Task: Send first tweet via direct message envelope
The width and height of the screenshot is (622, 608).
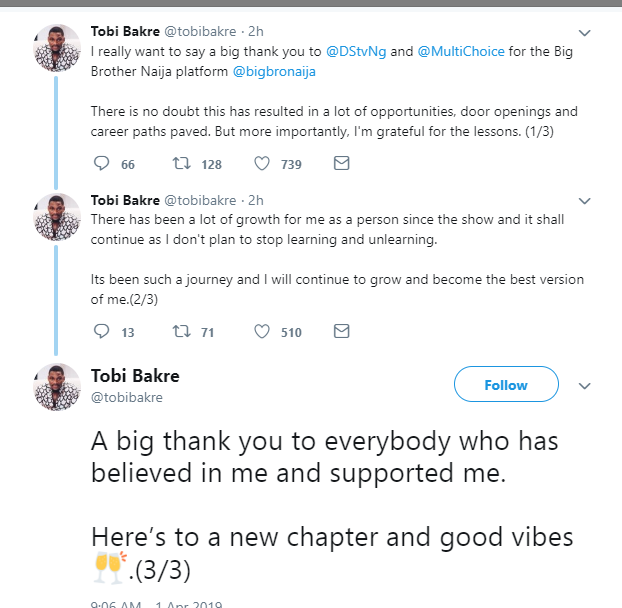Action: pyautogui.click(x=342, y=163)
